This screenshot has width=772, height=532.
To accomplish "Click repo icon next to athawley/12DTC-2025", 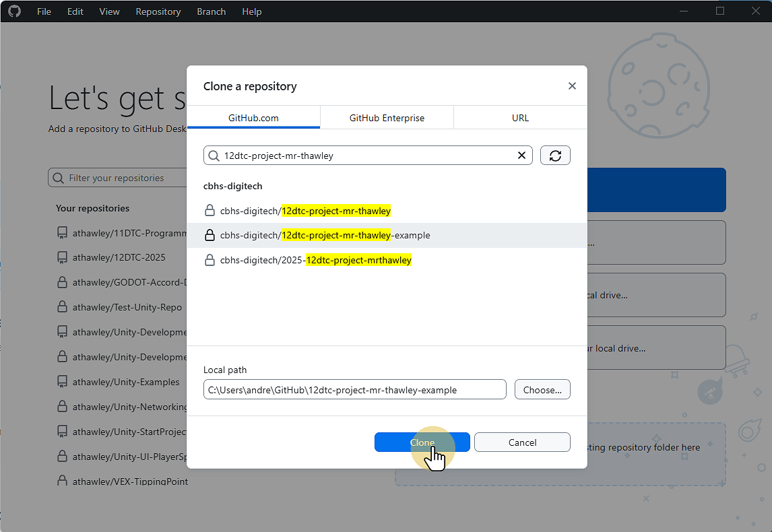I will tap(62, 257).
